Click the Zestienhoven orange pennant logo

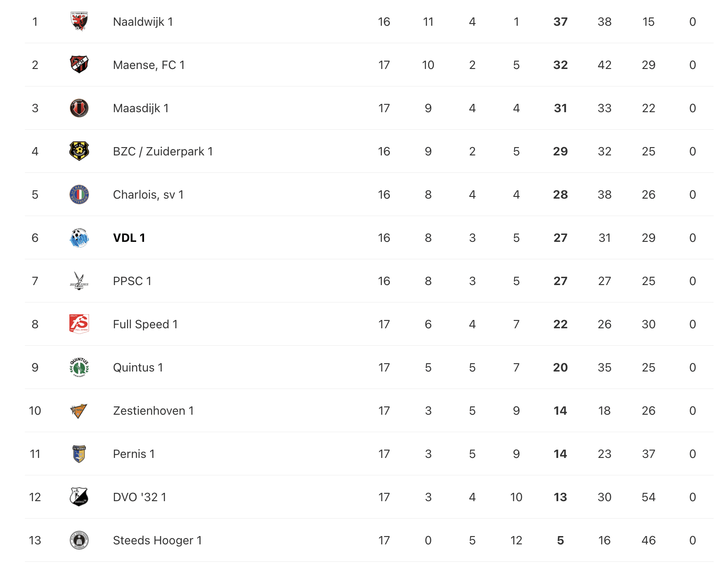tap(79, 410)
